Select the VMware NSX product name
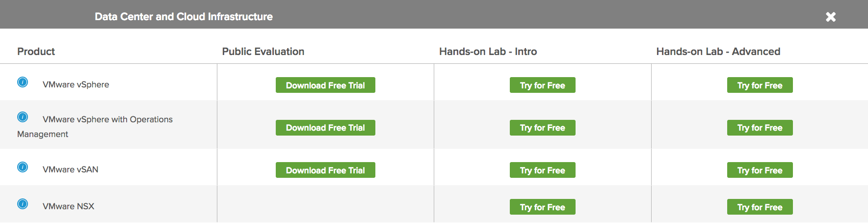This screenshot has width=868, height=223. point(69,206)
